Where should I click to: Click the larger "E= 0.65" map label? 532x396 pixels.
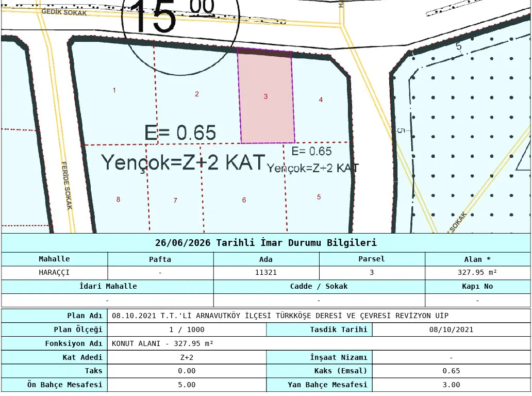180,133
